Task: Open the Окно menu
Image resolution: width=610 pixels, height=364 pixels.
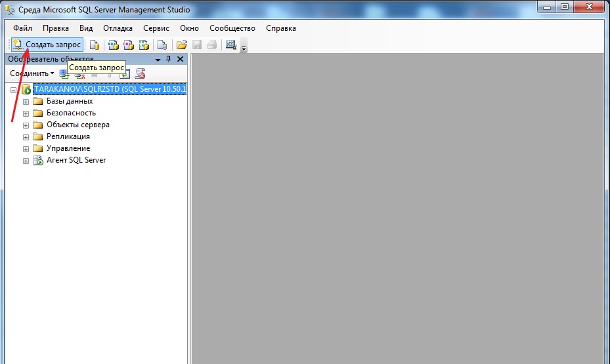Action: coord(190,28)
